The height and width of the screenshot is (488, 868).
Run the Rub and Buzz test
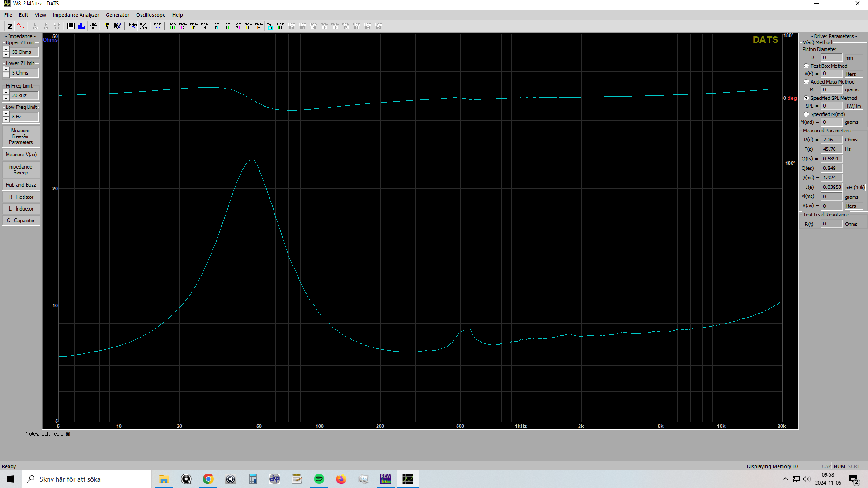21,185
